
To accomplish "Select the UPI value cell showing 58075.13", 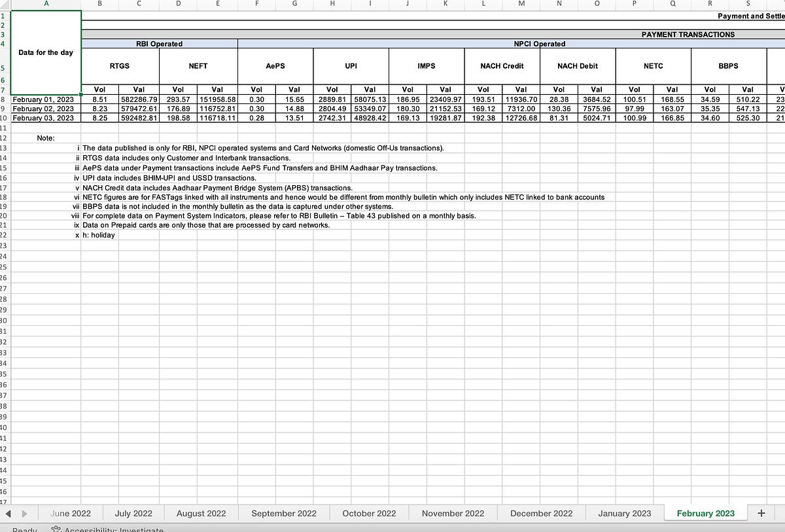I will point(370,99).
